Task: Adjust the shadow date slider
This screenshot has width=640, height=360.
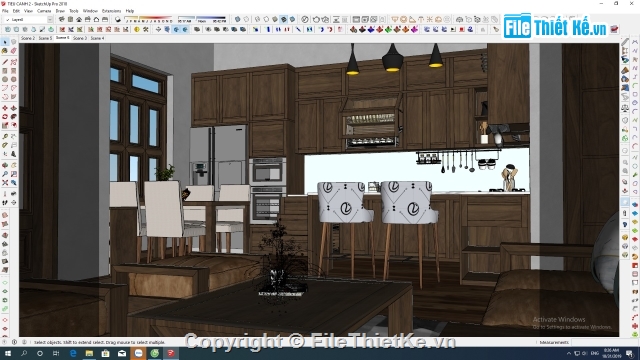Action: pyautogui.click(x=149, y=19)
